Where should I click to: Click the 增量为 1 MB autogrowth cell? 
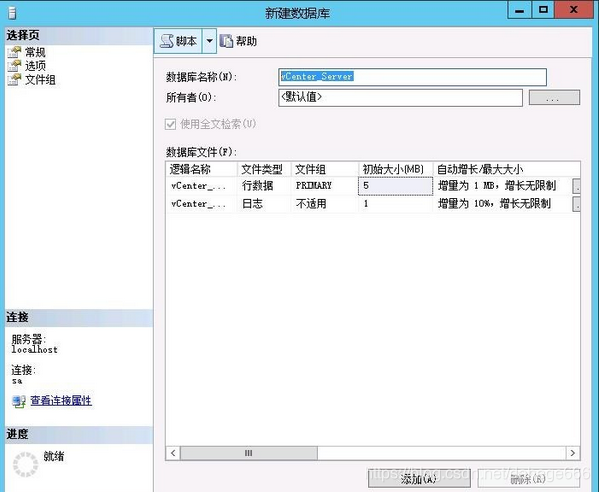click(502, 186)
